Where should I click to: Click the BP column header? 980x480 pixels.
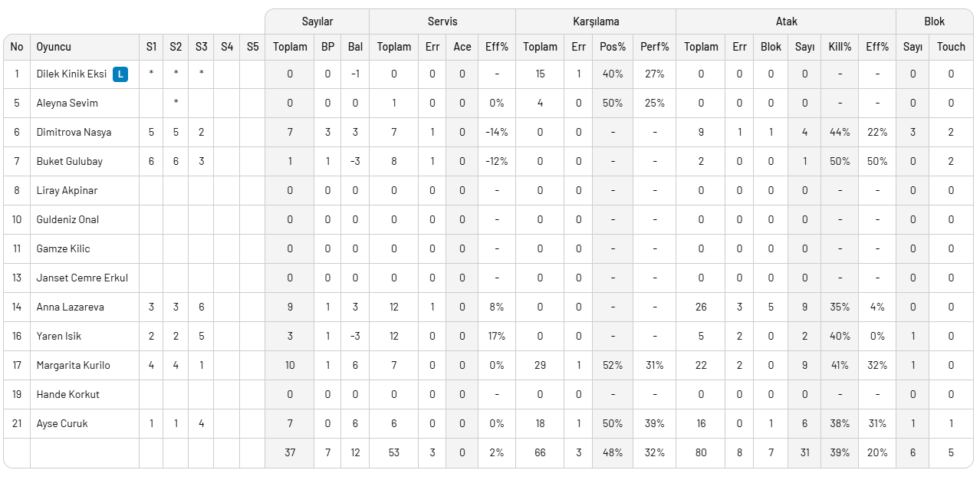click(x=327, y=47)
